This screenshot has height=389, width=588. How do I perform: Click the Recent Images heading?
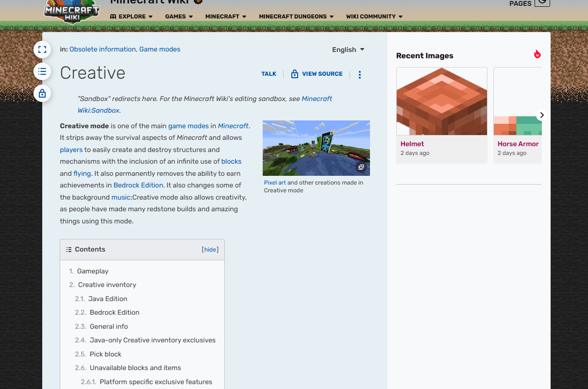tap(425, 56)
